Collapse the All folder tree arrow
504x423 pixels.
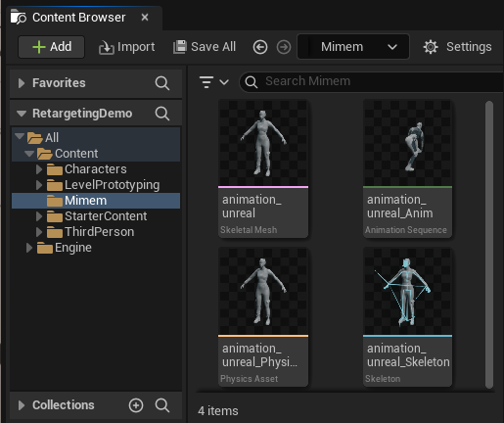(x=20, y=136)
